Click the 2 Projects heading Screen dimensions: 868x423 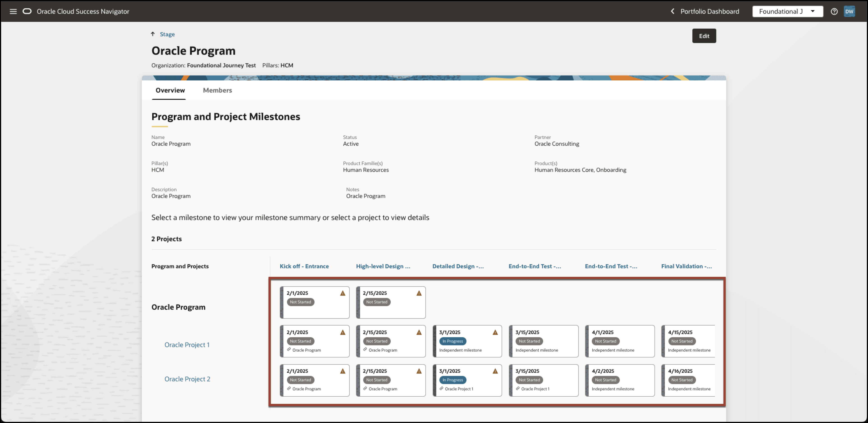click(166, 239)
